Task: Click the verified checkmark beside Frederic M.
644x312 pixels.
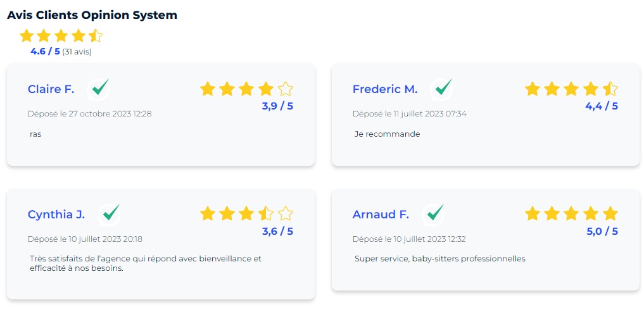Action: point(442,89)
